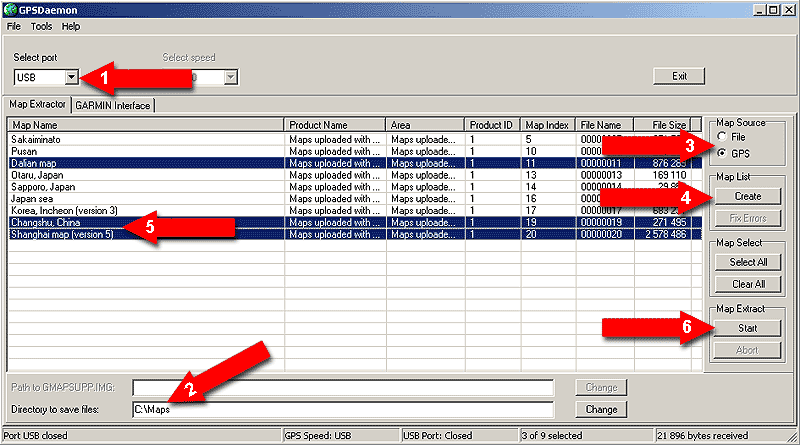Viewport: 800px width, 445px height.
Task: Open the File menu
Action: click(14, 27)
